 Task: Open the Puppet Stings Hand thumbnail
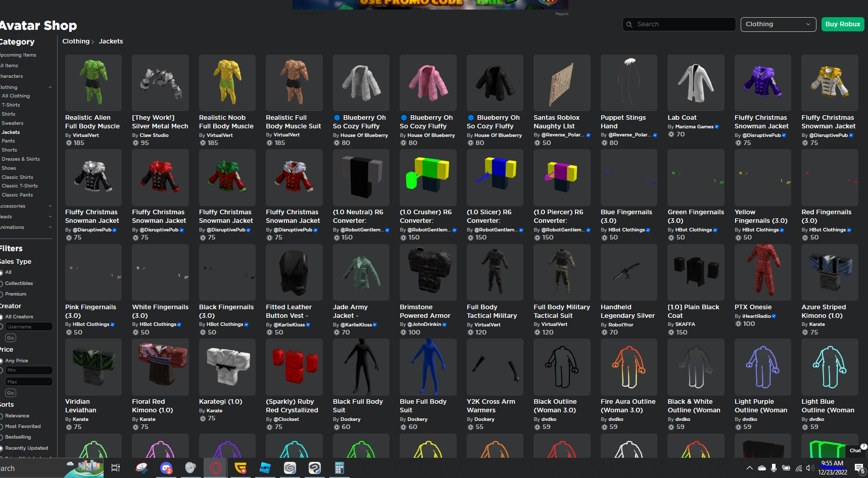pos(629,83)
